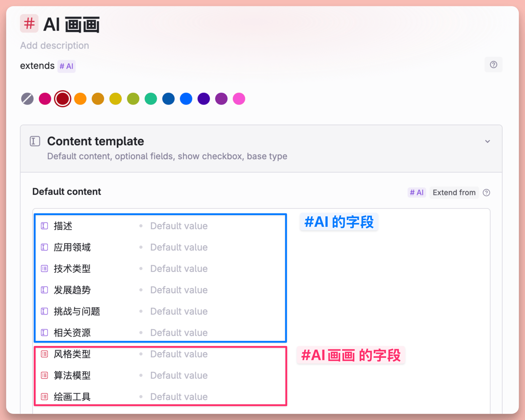The image size is (525, 420).
Task: Click Default value field for 相关资源
Action: (179, 333)
